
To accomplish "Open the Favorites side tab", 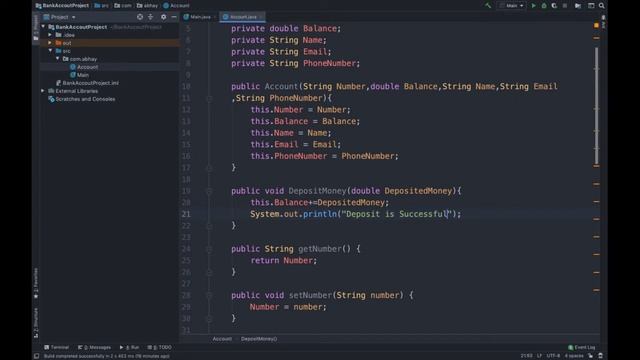I will point(36,283).
